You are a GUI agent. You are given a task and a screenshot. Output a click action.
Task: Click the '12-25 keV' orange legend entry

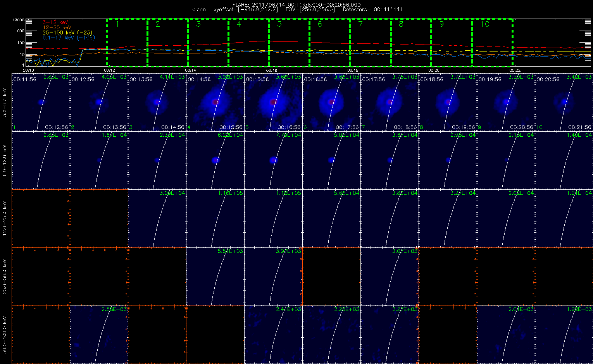pyautogui.click(x=57, y=27)
